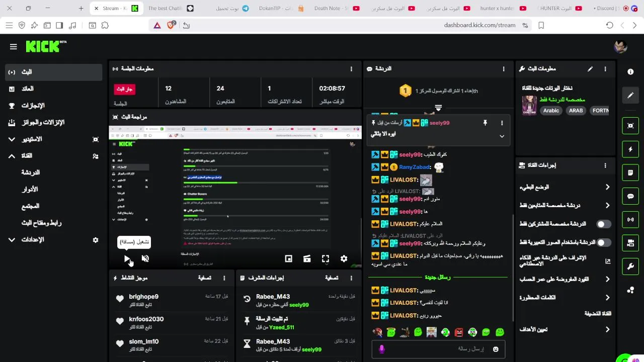
Task: Edit stream info with the pencil icon
Action: pyautogui.click(x=590, y=69)
